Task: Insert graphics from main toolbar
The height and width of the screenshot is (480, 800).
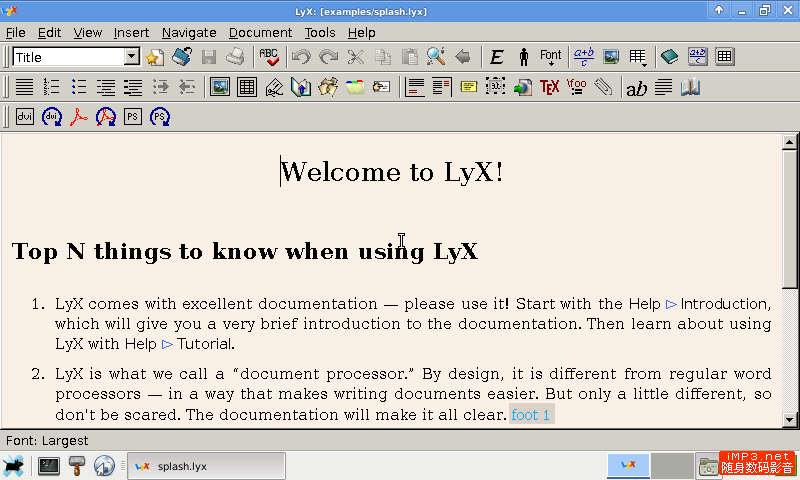Action: point(611,57)
